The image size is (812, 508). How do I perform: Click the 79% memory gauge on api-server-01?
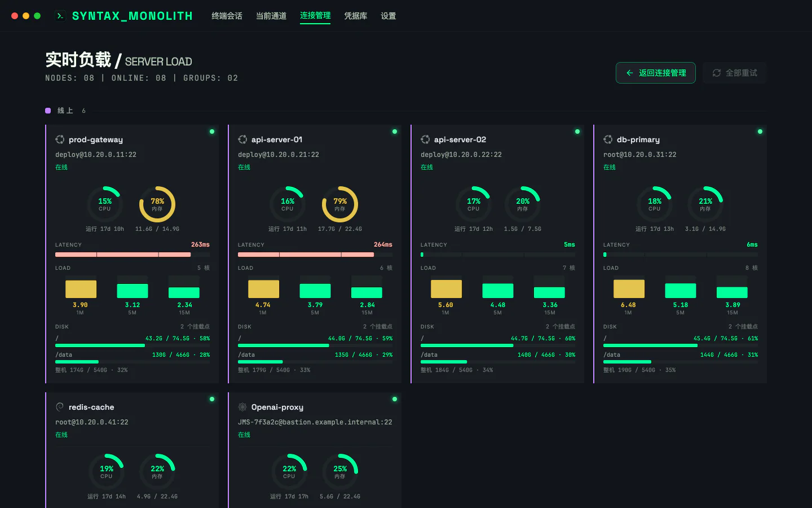(340, 204)
